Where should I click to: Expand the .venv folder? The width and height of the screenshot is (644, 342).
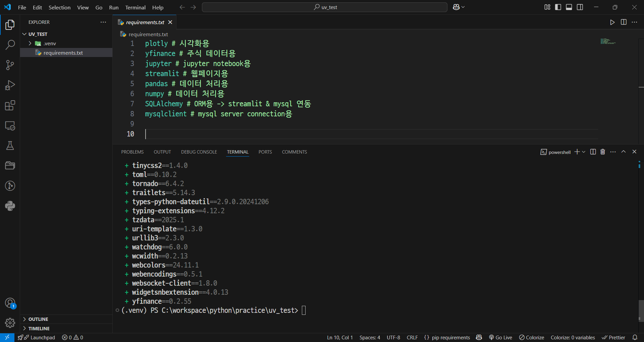(x=30, y=43)
